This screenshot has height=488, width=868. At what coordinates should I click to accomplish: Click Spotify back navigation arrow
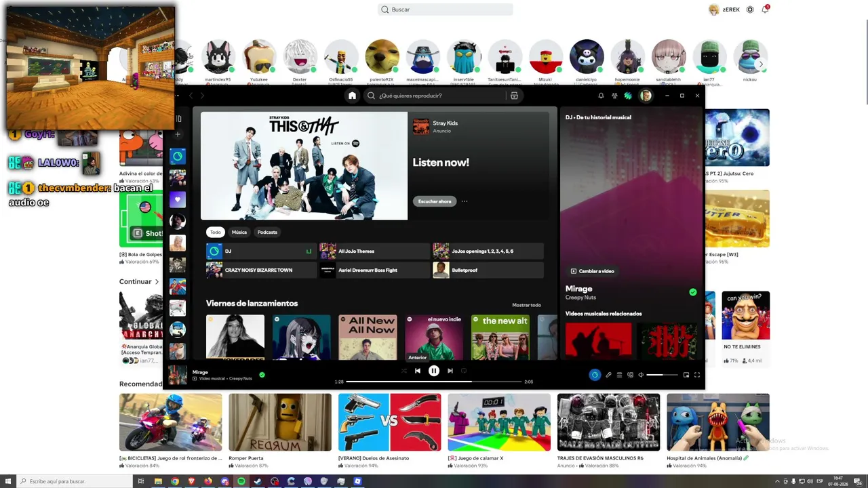point(191,96)
